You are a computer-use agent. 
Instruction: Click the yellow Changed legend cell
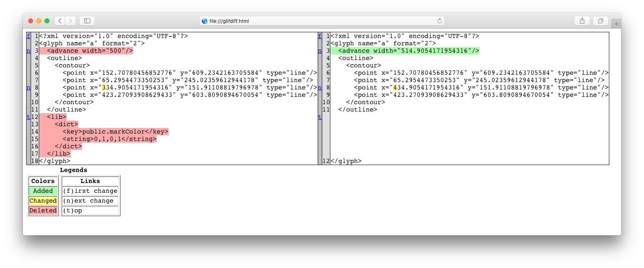[x=43, y=201]
